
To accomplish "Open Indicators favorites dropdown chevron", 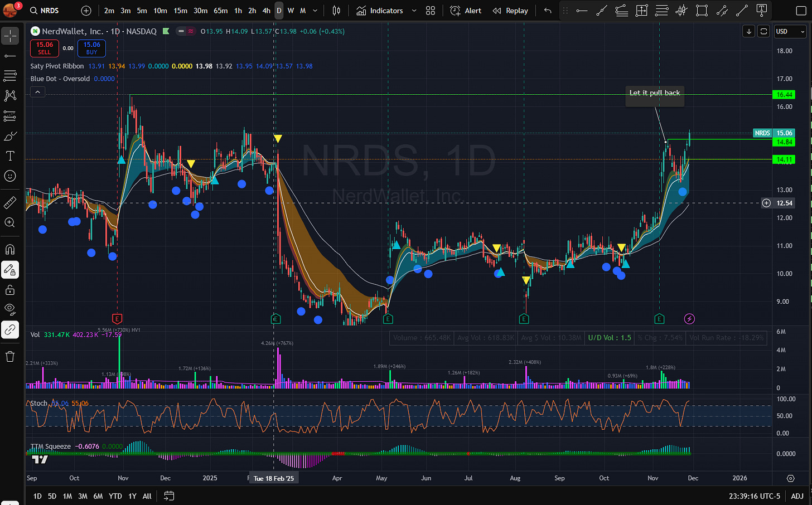I will [414, 11].
